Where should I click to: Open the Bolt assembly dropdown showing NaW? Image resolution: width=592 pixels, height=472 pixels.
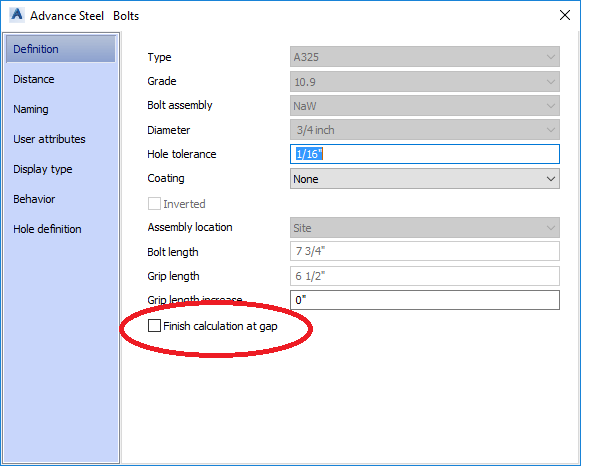pos(424,106)
